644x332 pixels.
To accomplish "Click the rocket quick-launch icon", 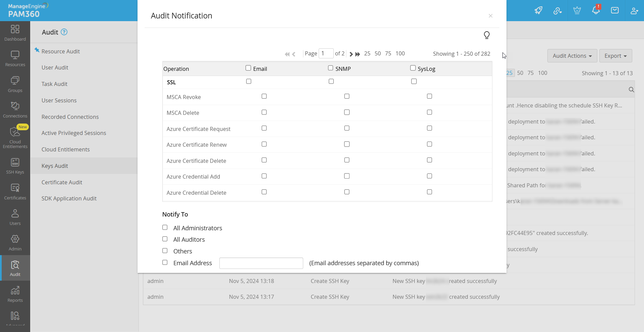I will (x=539, y=10).
